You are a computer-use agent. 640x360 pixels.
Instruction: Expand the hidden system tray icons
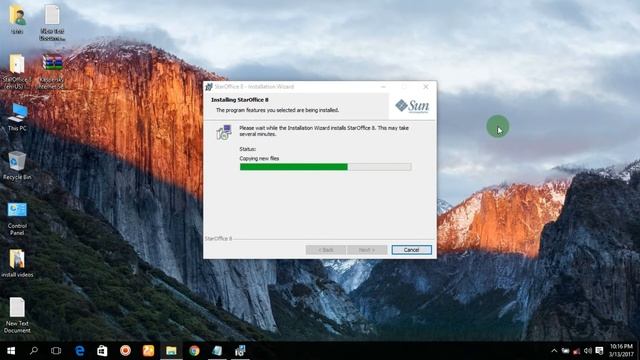pyautogui.click(x=554, y=351)
